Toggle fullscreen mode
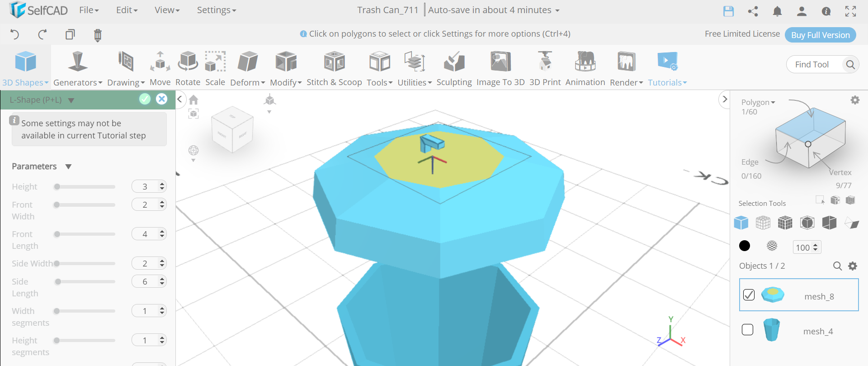Viewport: 868px width, 366px height. (x=850, y=11)
